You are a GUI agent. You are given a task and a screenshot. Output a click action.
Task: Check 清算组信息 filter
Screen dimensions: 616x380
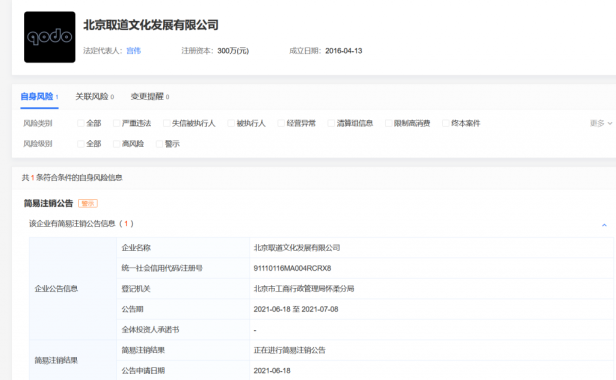pyautogui.click(x=331, y=123)
